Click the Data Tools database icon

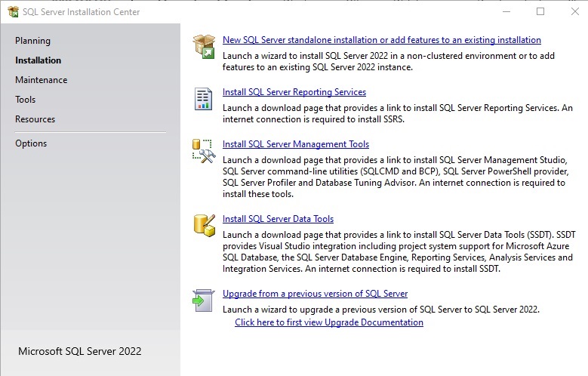203,225
